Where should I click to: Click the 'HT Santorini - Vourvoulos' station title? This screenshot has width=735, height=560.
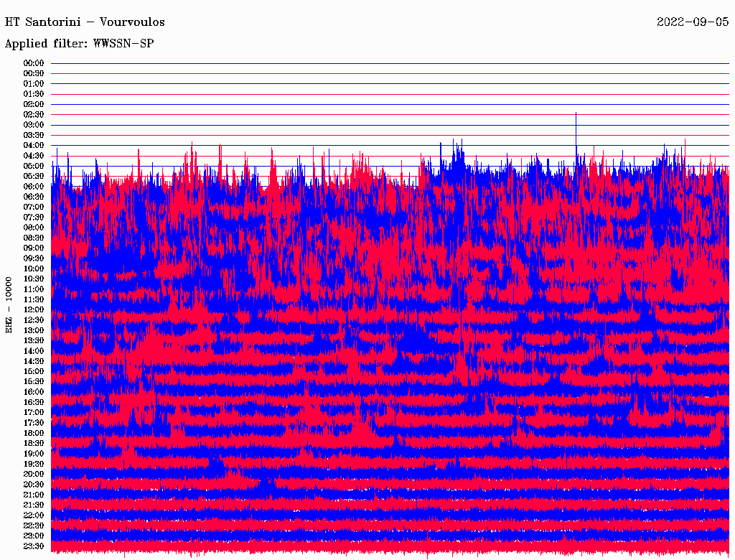tap(80, 22)
